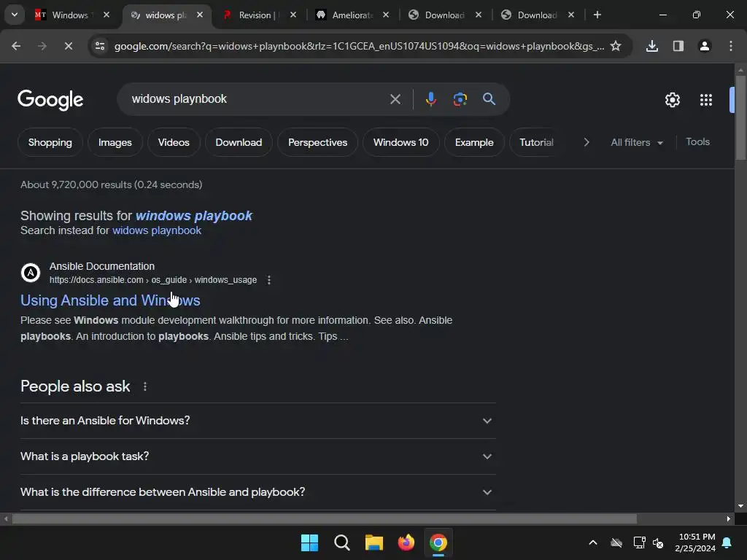Switch to the first Download tab
The width and height of the screenshot is (747, 560).
[x=444, y=15]
